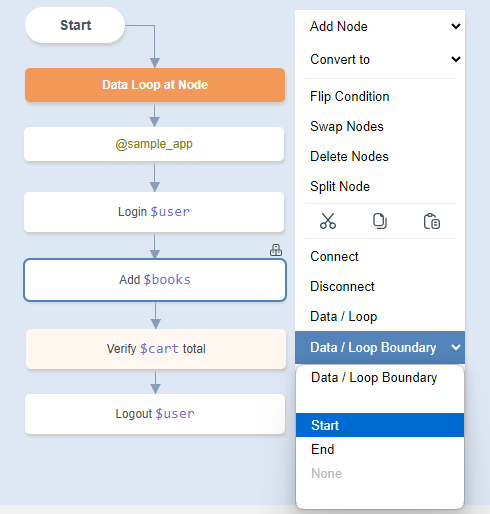The image size is (490, 514).
Task: Click the Paste clipboard icon
Action: coord(432,221)
